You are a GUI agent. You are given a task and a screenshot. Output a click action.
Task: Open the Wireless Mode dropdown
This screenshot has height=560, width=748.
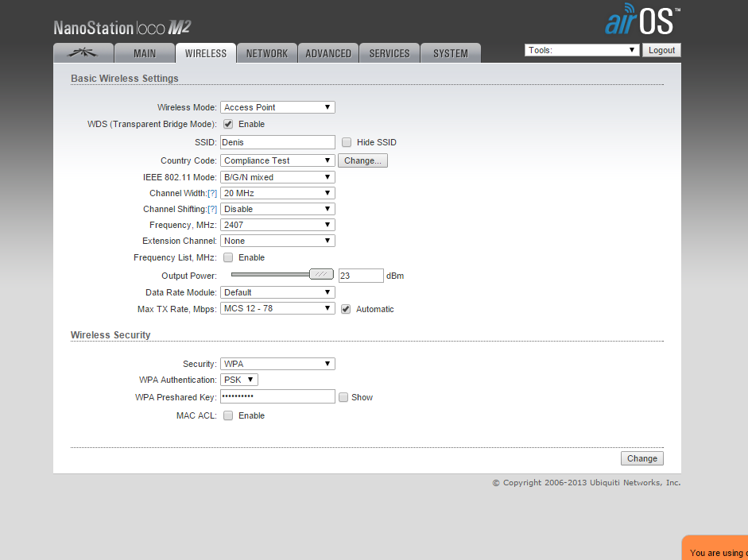point(277,107)
